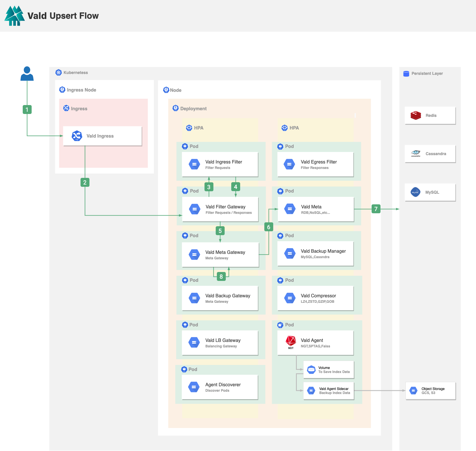
Task: Click the Vald Backup Gateway title text
Action: 228,296
